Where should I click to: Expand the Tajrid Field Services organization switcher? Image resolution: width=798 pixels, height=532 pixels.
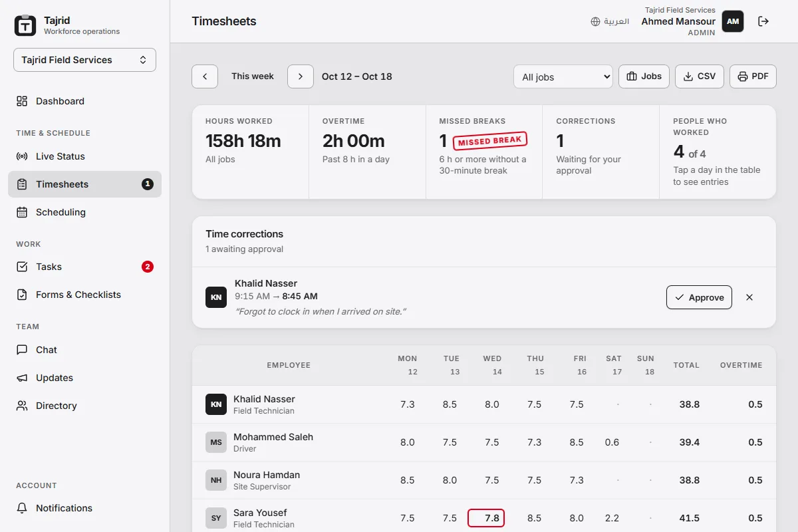click(84, 60)
